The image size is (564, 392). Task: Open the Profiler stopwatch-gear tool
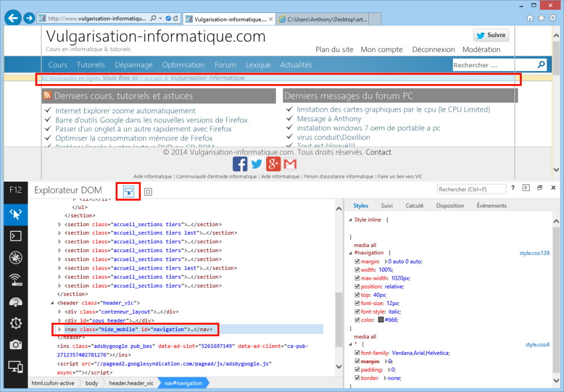16,323
